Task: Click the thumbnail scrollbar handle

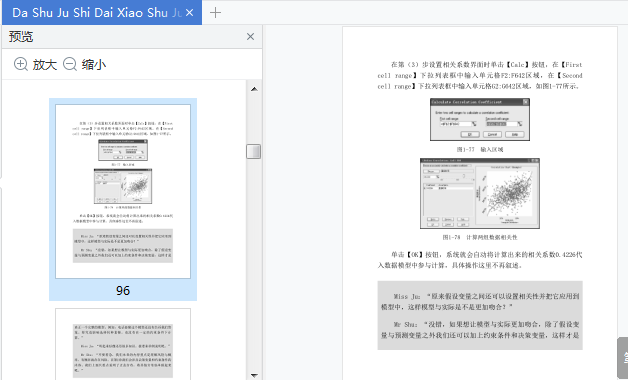Action: pos(254,151)
